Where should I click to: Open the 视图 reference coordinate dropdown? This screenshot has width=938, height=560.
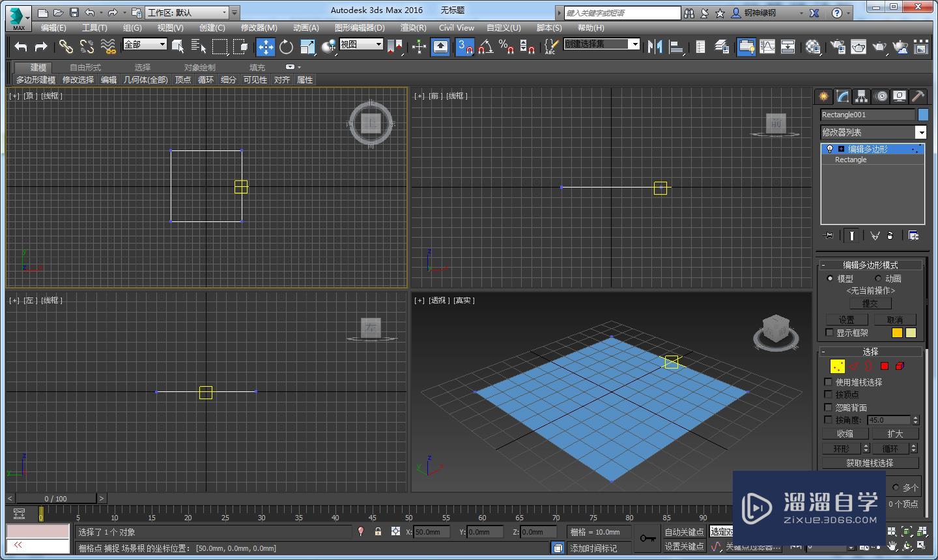(x=361, y=44)
